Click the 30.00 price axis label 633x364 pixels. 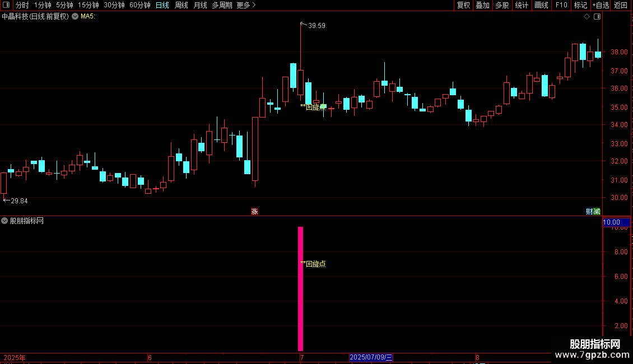tap(619, 197)
